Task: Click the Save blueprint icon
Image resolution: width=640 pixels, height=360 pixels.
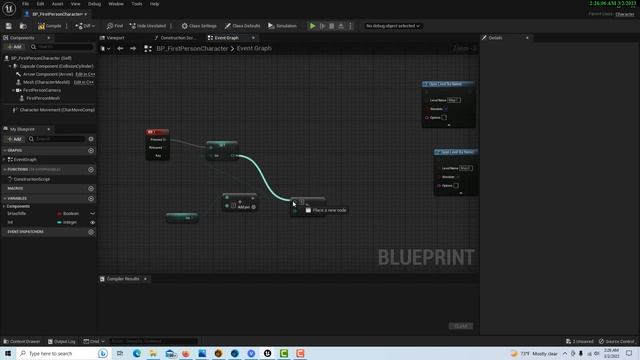Action: 9,26
